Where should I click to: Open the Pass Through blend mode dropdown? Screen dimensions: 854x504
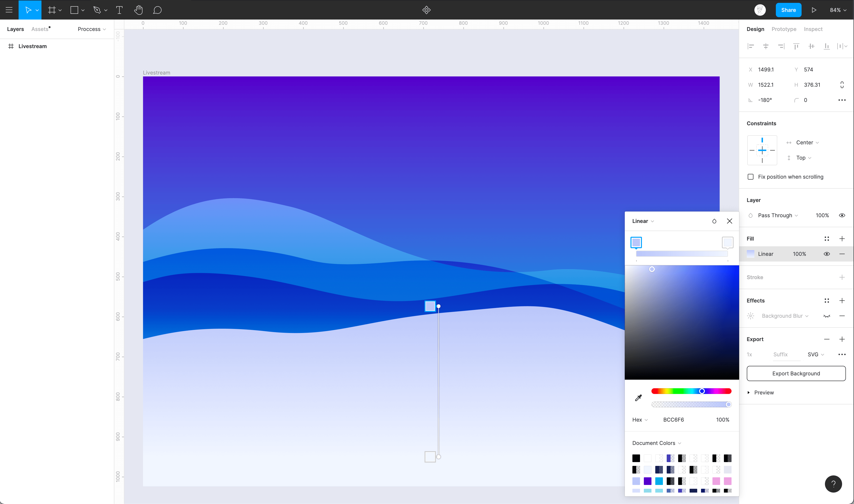click(778, 215)
